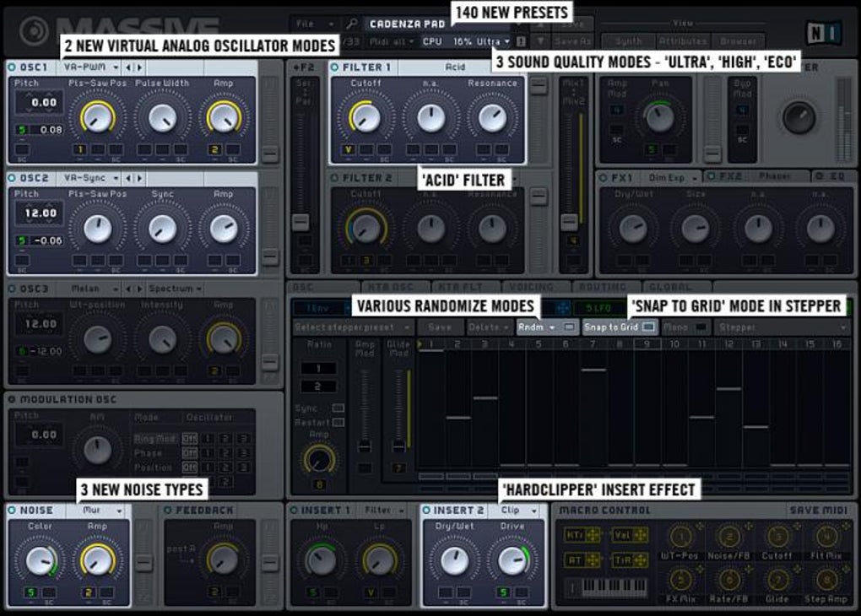Click the exclamation panic icon near CPU
861x616 pixels.
(x=521, y=41)
